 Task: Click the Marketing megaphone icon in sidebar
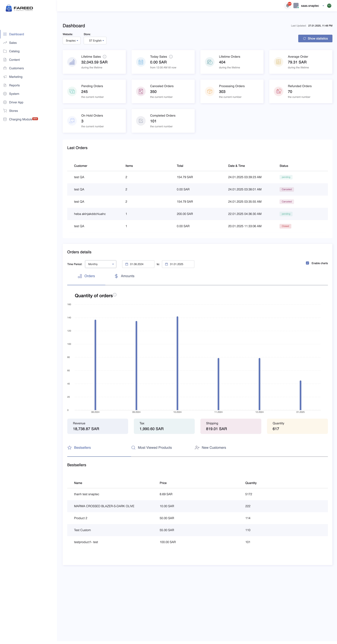tap(5, 77)
